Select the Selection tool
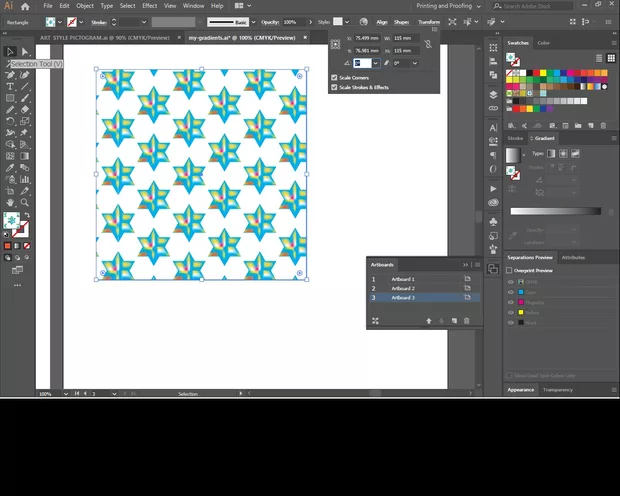This screenshot has width=620, height=496. tap(10, 51)
